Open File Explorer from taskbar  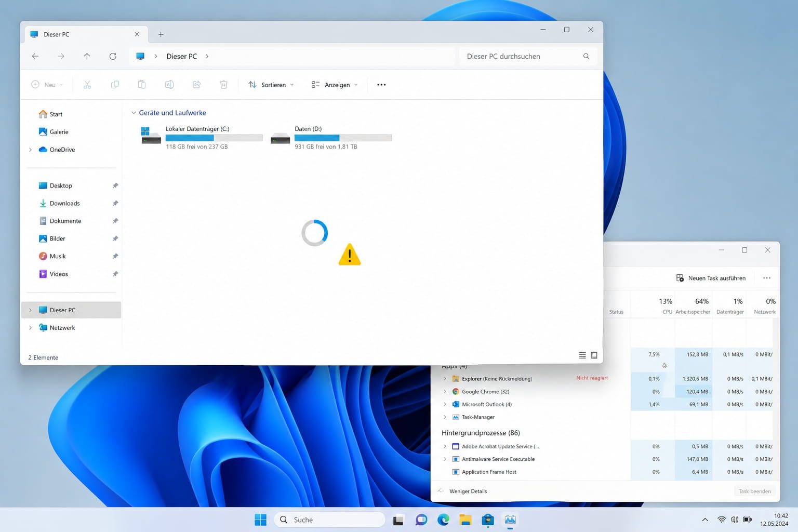pos(465,520)
